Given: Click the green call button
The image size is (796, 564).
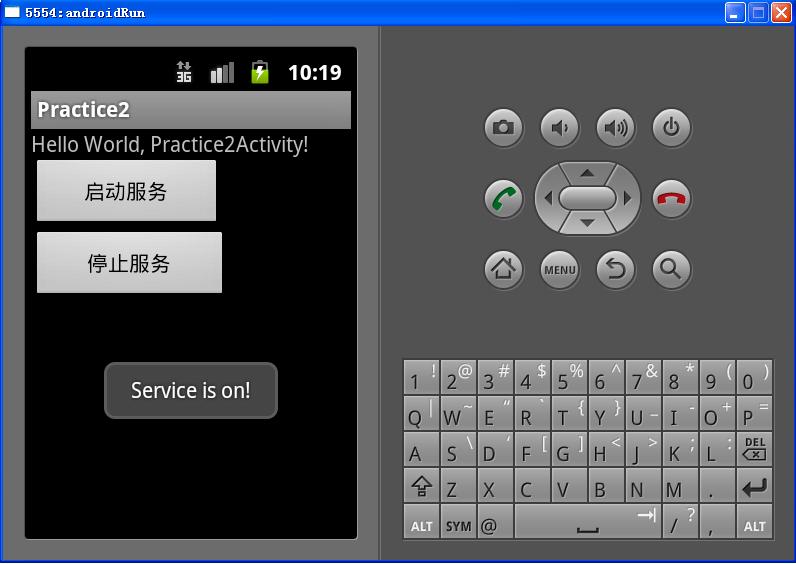Looking at the screenshot, I should tap(503, 198).
